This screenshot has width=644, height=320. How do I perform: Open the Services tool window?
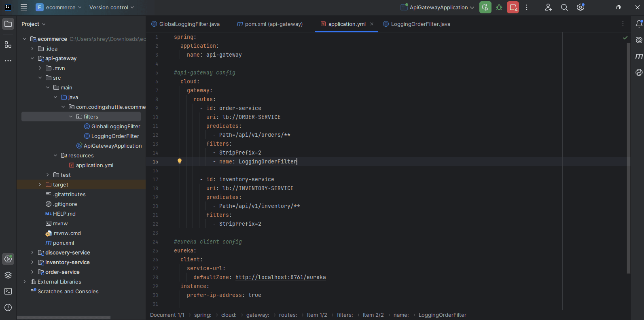pyautogui.click(x=8, y=259)
